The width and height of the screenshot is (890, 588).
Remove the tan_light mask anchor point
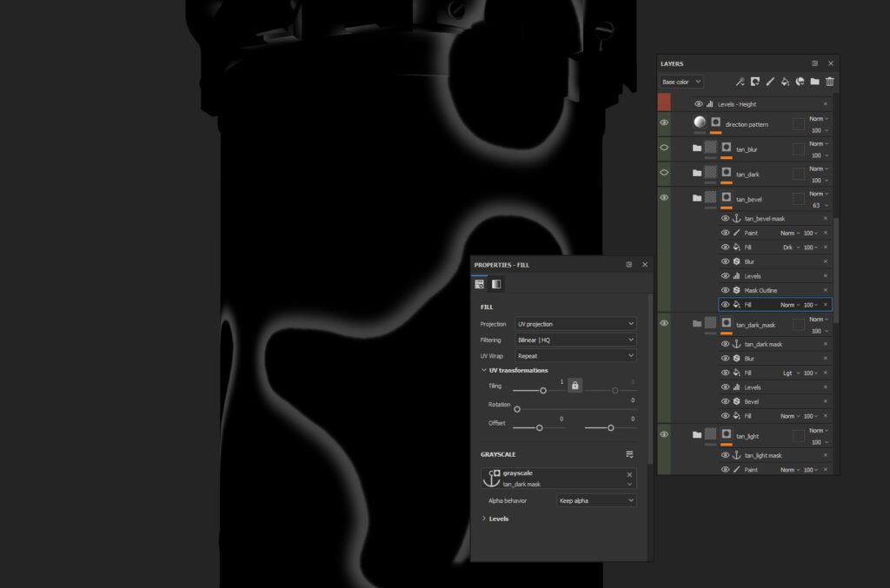[x=826, y=455]
